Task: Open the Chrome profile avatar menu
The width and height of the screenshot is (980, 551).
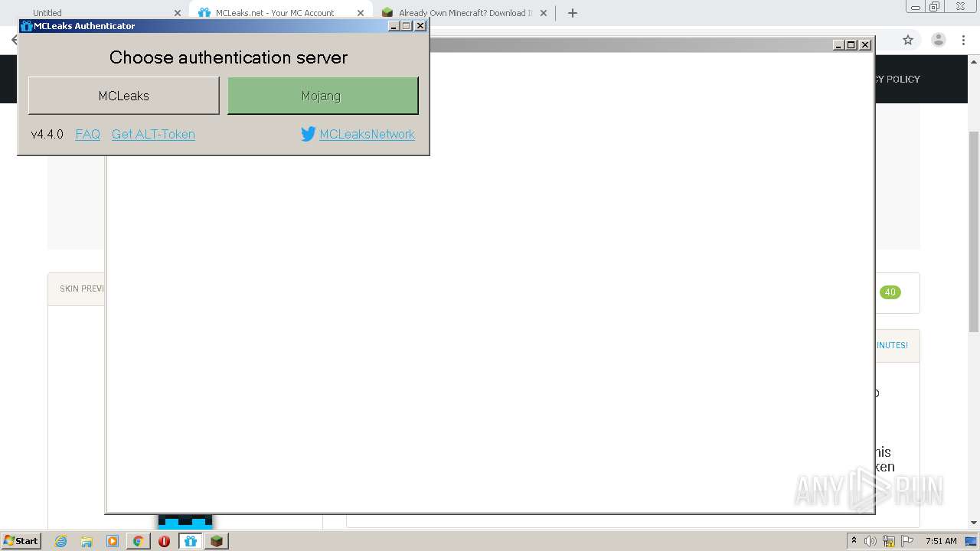Action: click(939, 40)
